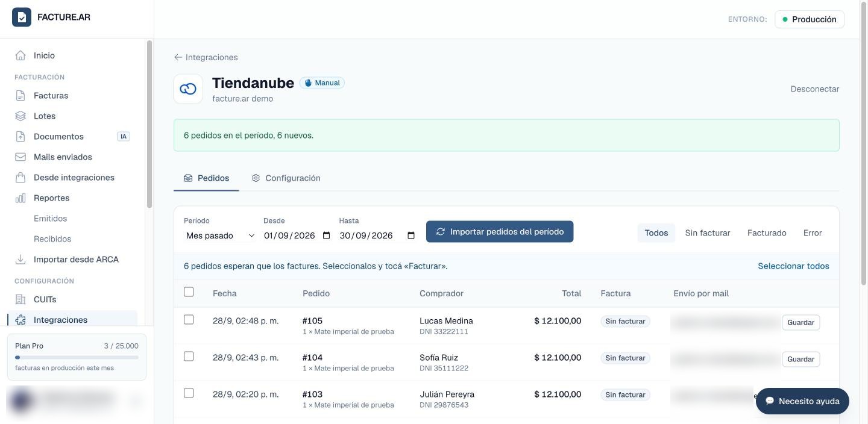This screenshot has height=424, width=868.
Task: Show all orders with Todos filter
Action: 656,233
